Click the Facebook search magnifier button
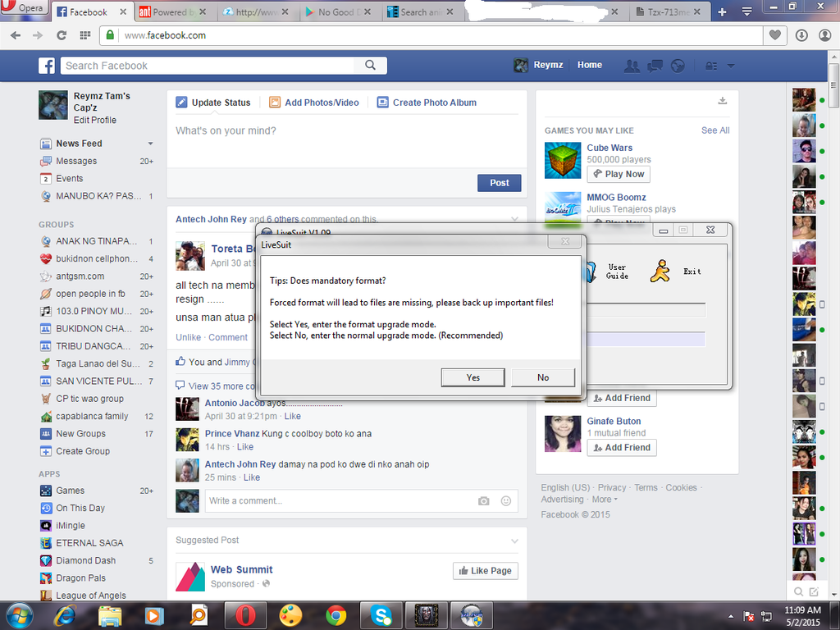The height and width of the screenshot is (630, 840). pos(370,66)
